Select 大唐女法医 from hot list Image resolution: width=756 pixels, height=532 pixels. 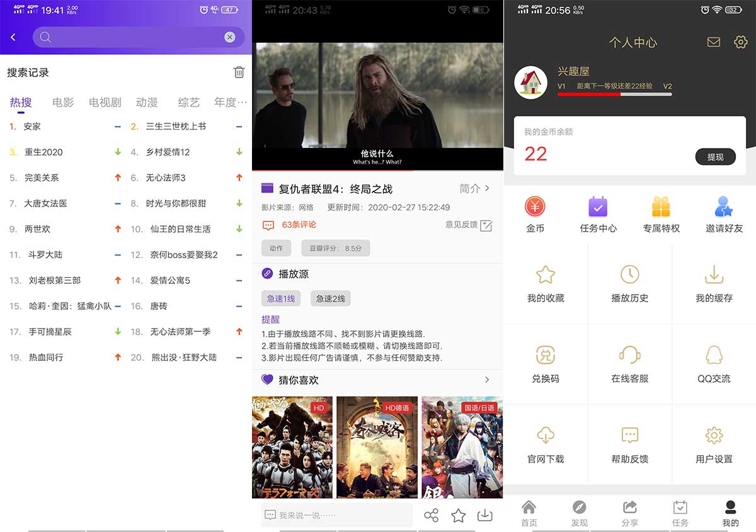point(45,203)
